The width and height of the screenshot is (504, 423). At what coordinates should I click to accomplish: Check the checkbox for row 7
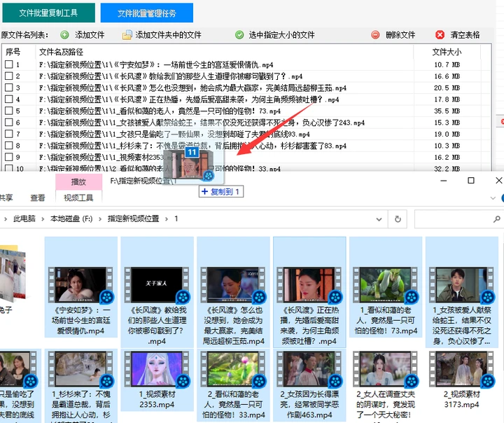pos(9,134)
